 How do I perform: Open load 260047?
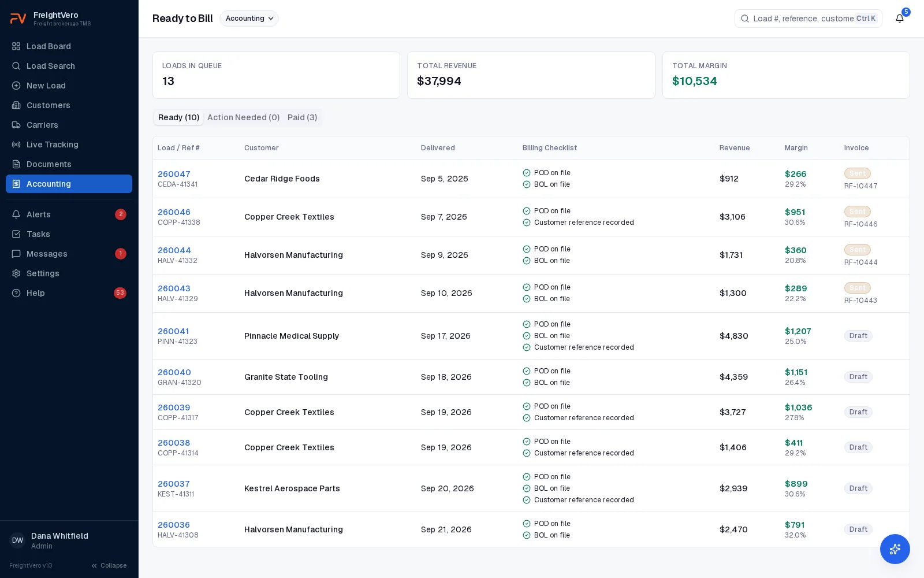point(174,174)
